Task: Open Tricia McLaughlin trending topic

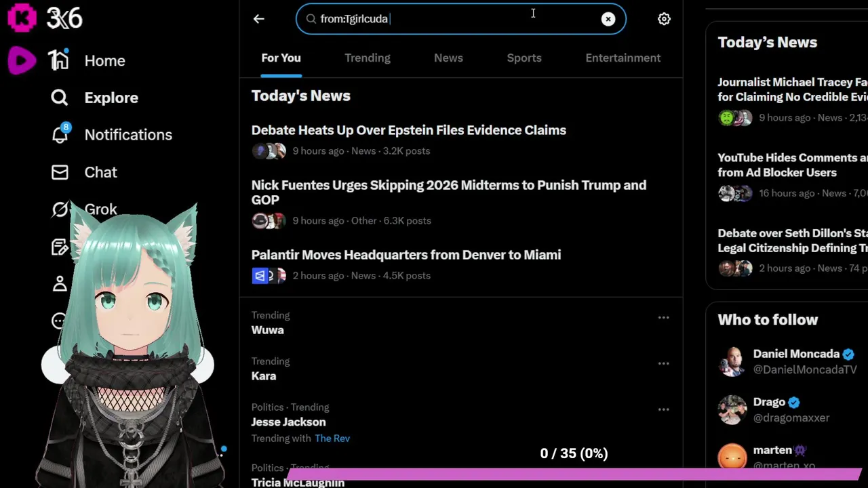Action: [298, 483]
